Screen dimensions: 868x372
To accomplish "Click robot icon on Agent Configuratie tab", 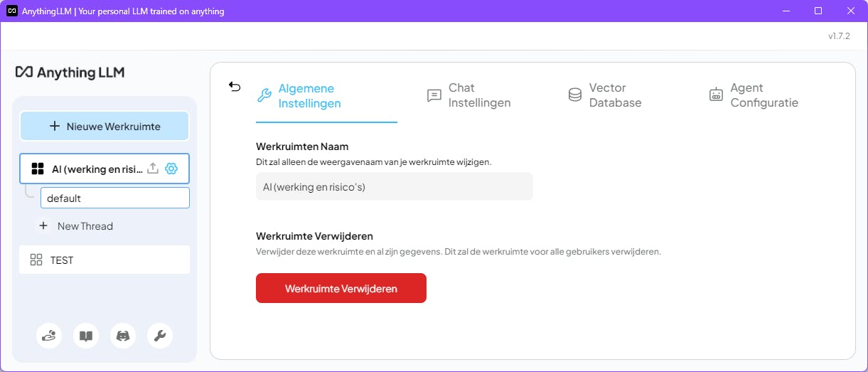I will 716,95.
